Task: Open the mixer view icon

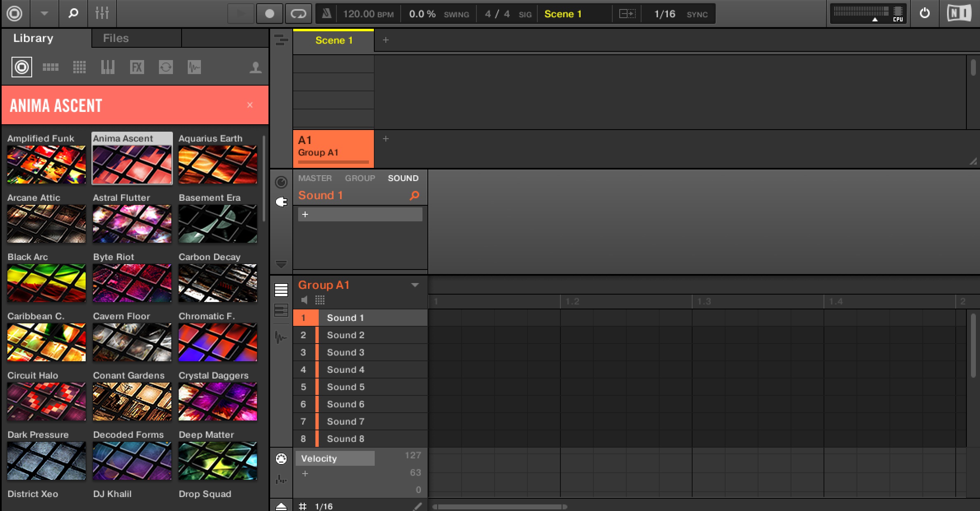Action: coord(102,14)
